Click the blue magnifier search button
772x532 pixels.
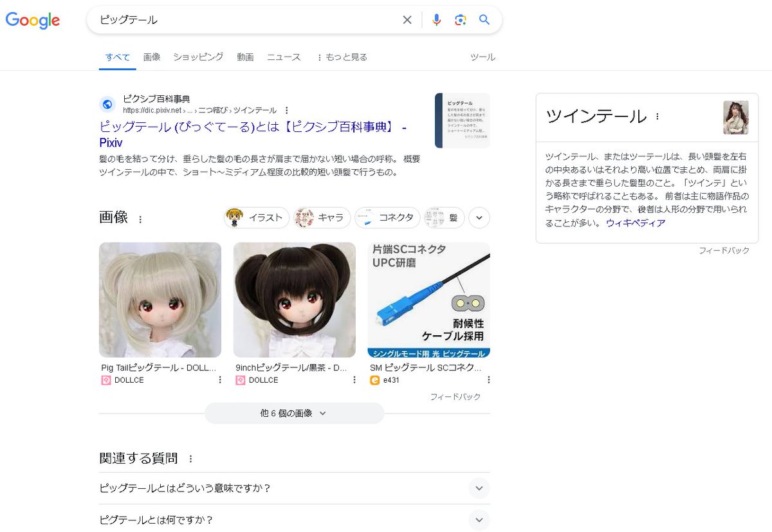(x=484, y=20)
